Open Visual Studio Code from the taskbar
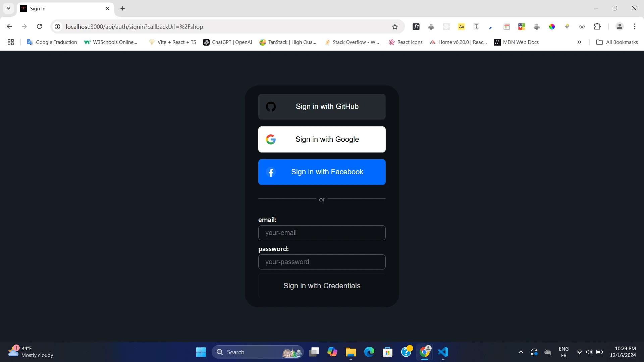 [443, 352]
